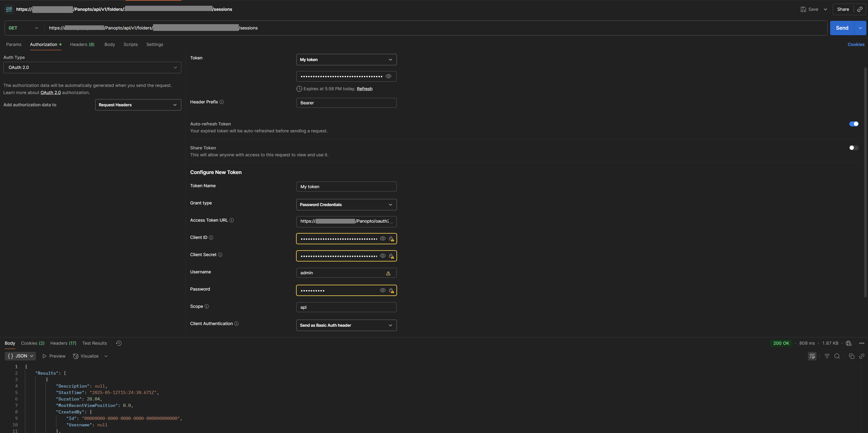
Task: Open Client ID info icon
Action: tap(211, 237)
